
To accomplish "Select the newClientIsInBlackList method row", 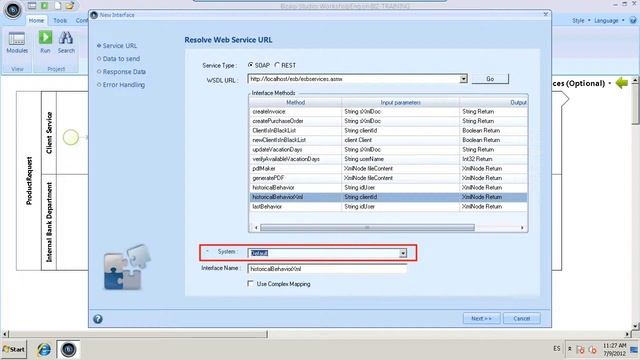I will coord(388,140).
